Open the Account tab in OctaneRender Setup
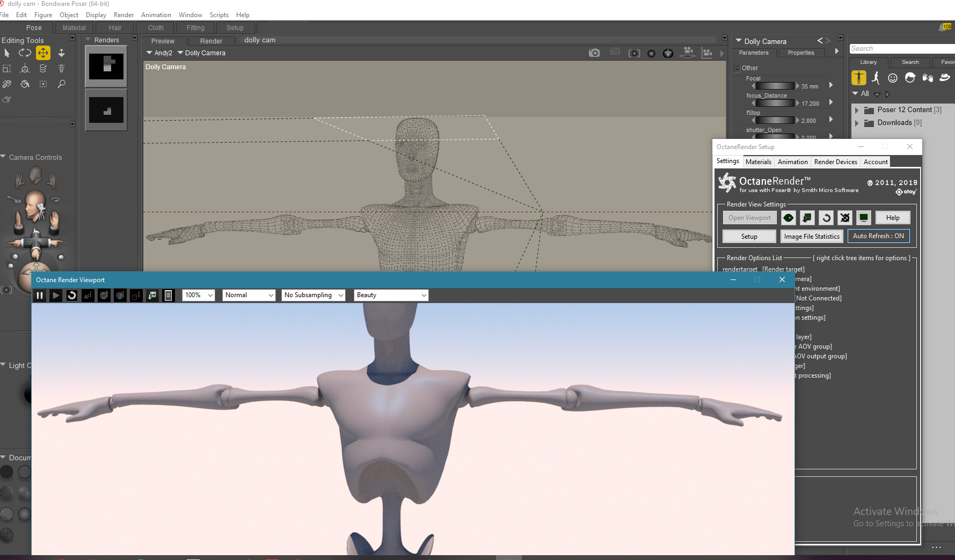 coord(876,162)
